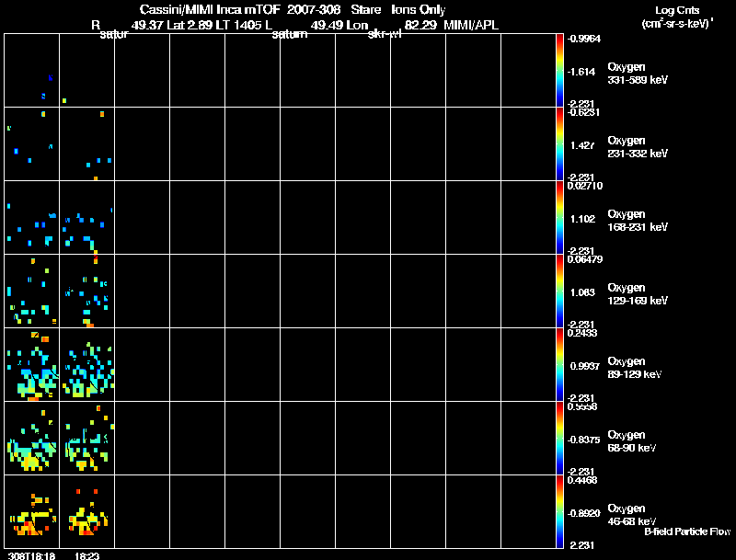The width and height of the screenshot is (736, 560).
Task: Click the '18:23' time label
Action: 86,555
